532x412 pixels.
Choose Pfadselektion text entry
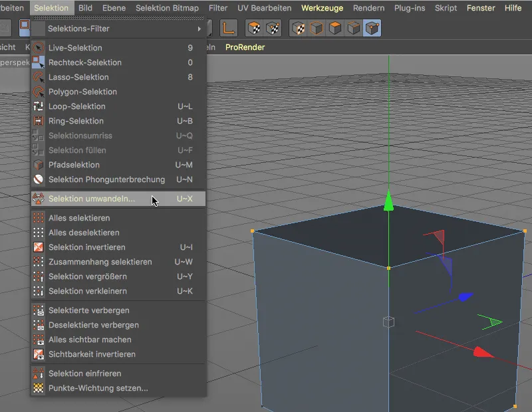[x=74, y=165]
